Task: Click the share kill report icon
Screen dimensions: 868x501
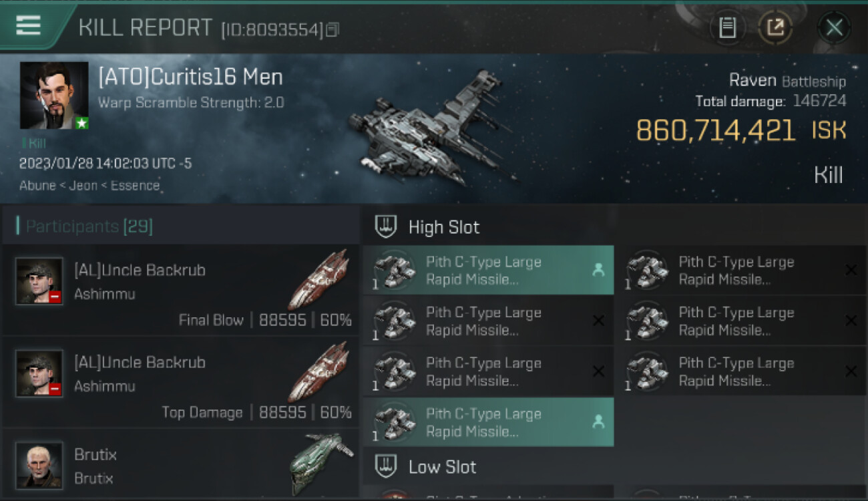Action: (775, 28)
